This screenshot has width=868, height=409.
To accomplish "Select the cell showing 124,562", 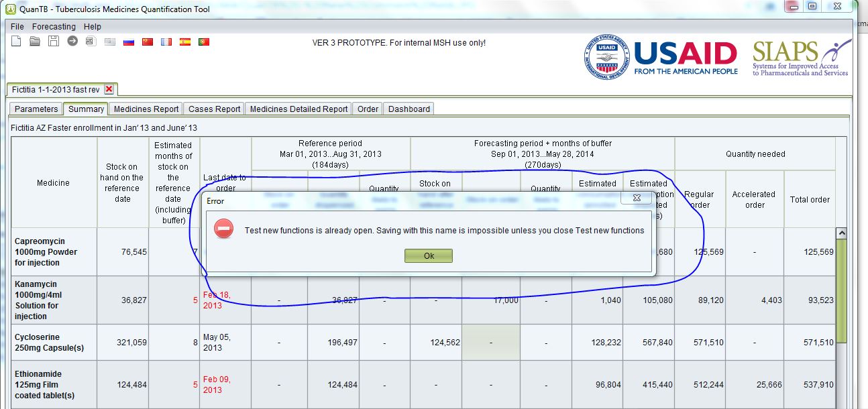I will 436,343.
